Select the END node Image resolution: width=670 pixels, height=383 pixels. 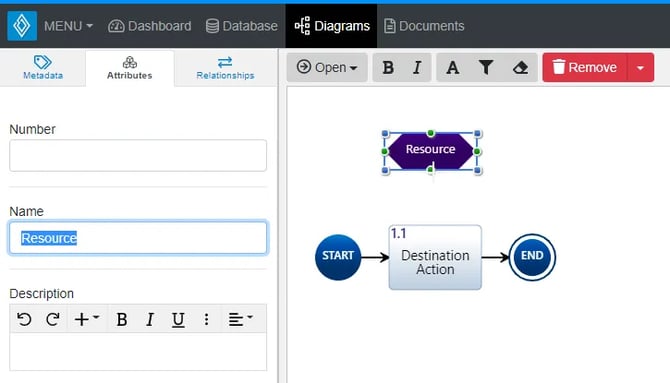(x=532, y=257)
